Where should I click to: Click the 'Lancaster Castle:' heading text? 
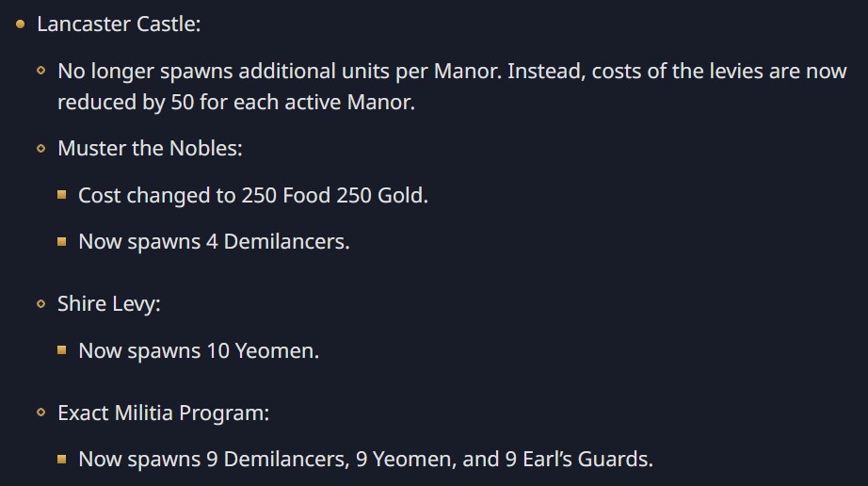119,24
